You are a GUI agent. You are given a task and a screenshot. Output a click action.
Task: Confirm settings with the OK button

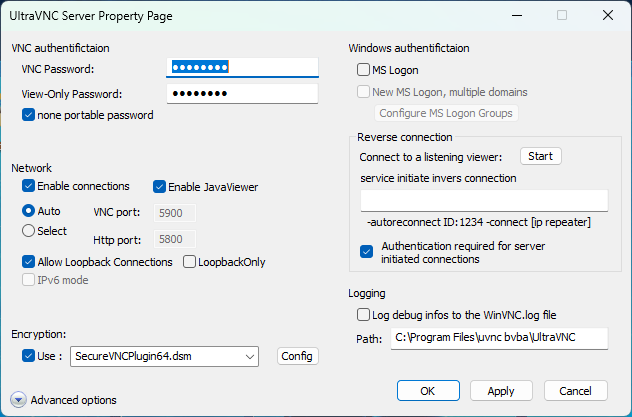pos(428,391)
